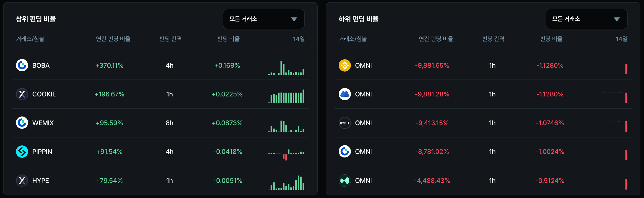Click the exchange icon next to WEMIX

pos(22,123)
